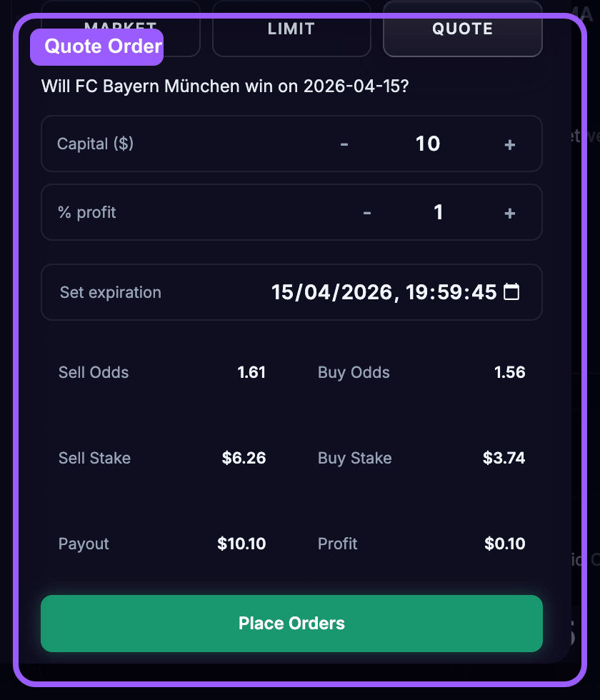Increase the Capital amount with plus
This screenshot has height=700, width=600.
pyautogui.click(x=509, y=144)
